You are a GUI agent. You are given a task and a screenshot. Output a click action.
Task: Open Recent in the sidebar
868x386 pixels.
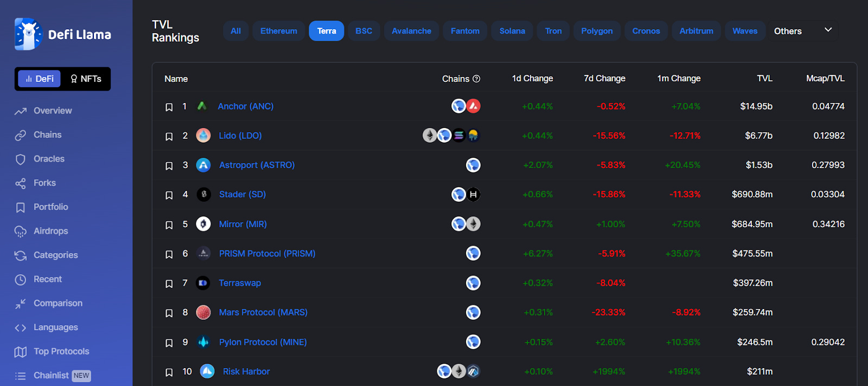click(x=39, y=279)
